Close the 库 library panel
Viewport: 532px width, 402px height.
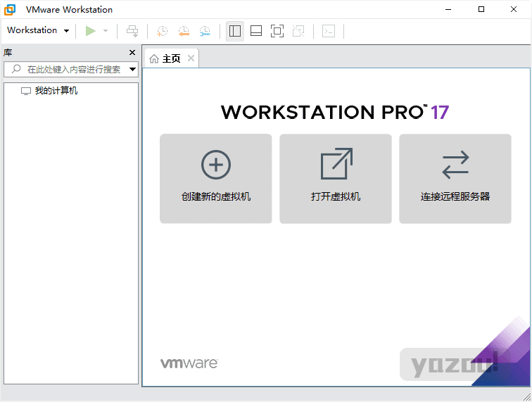[x=132, y=52]
